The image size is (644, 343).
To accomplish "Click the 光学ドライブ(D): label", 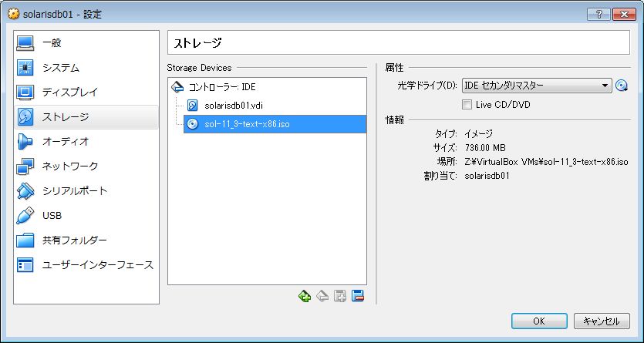I will pyautogui.click(x=427, y=86).
